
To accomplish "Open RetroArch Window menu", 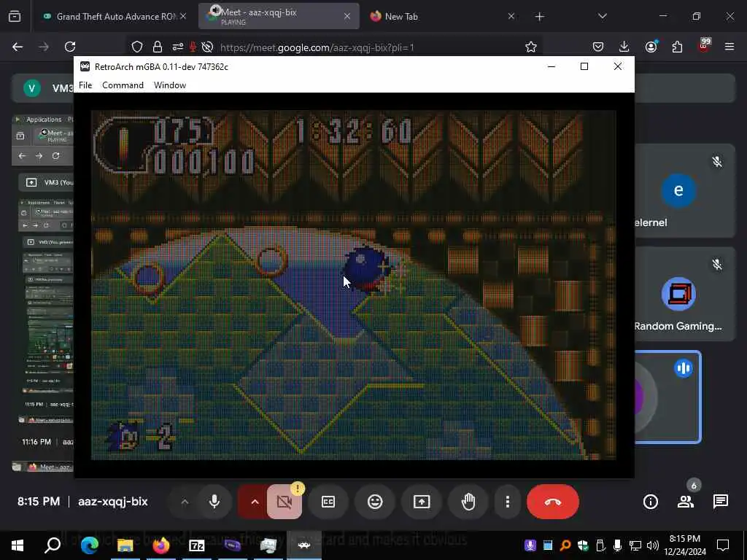I will [x=169, y=85].
